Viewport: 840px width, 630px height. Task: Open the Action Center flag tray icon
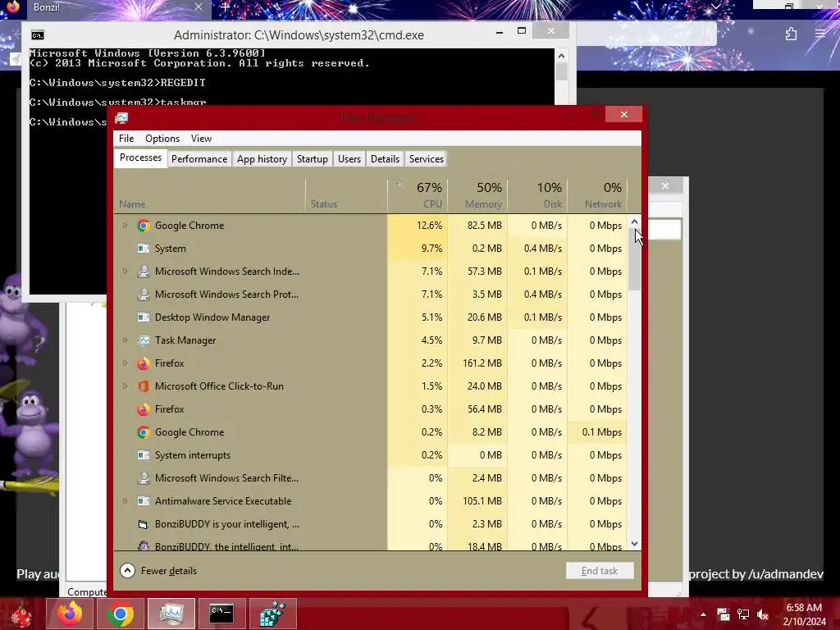coord(724,614)
